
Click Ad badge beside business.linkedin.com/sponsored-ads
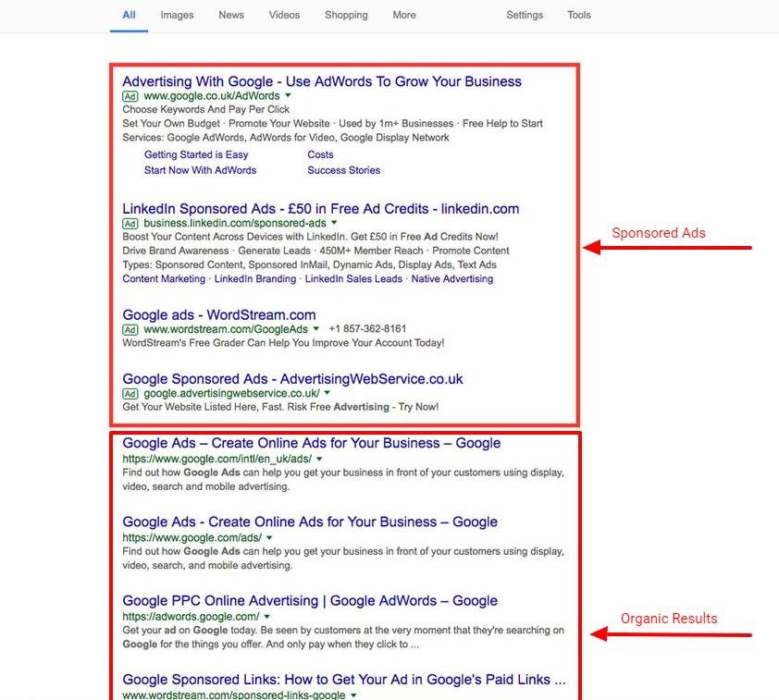click(130, 224)
